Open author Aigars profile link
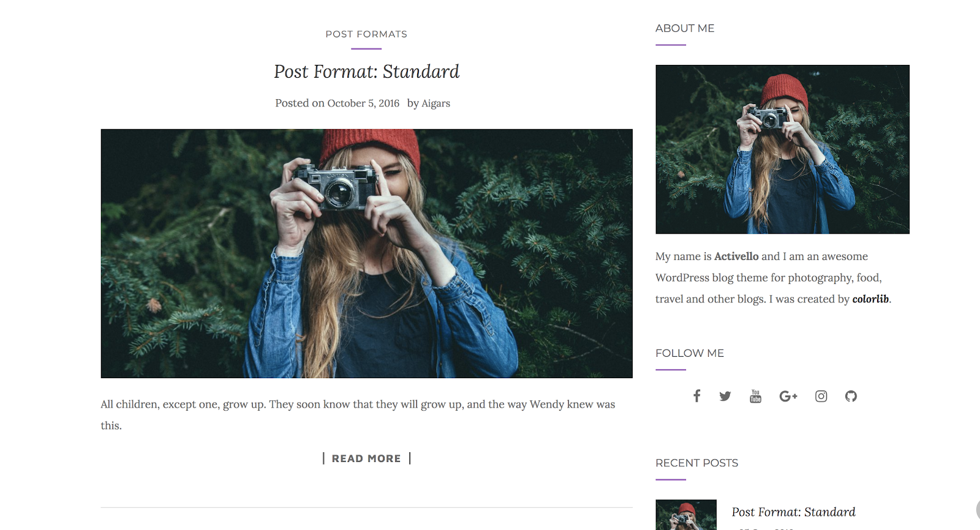Viewport: 980px width, 530px height. click(x=435, y=103)
